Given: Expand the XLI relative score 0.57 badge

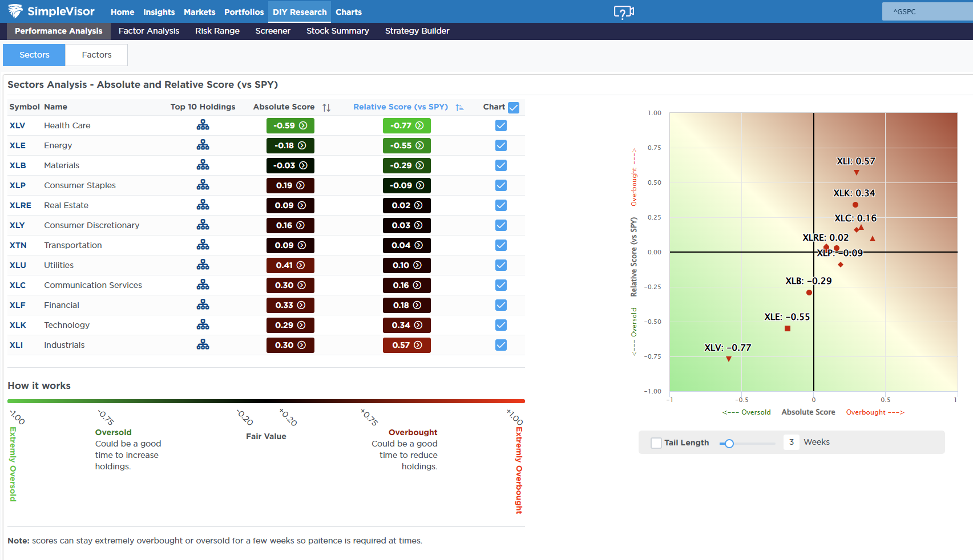Looking at the screenshot, I should coord(407,345).
